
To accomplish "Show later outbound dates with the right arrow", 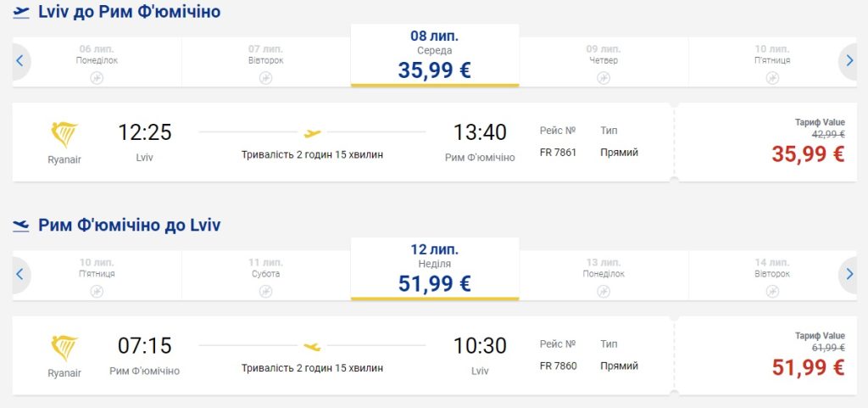I will 849,60.
